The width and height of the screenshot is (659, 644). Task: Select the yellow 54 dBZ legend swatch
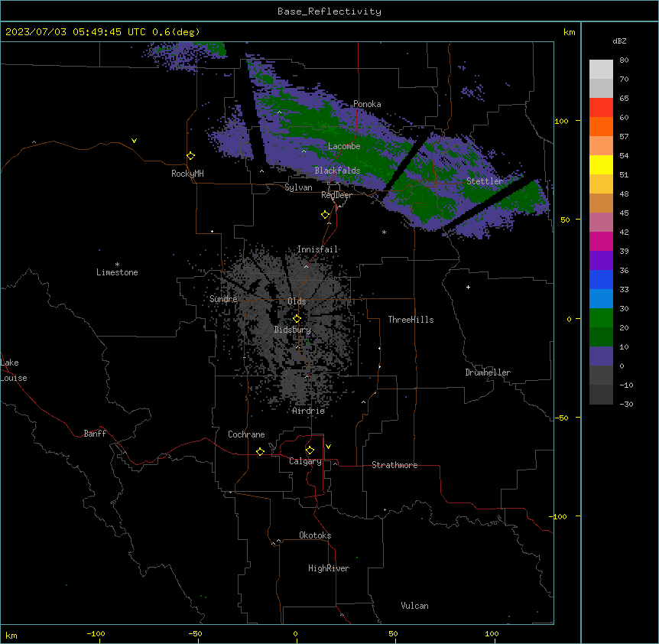pyautogui.click(x=601, y=164)
